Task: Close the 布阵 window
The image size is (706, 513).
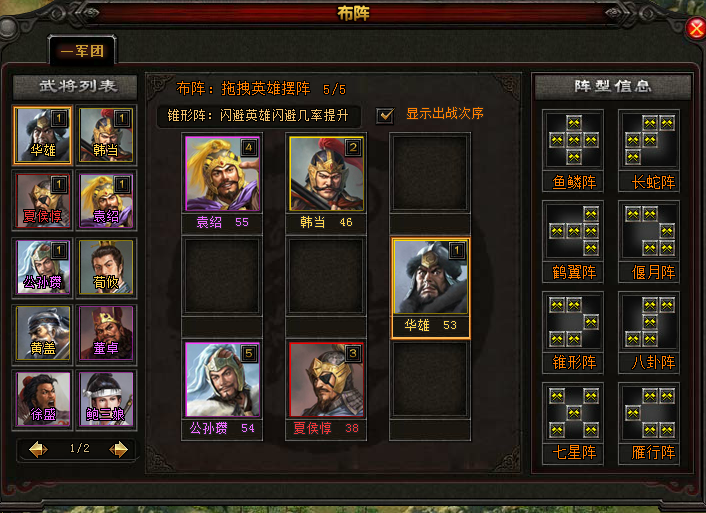Action: (696, 29)
